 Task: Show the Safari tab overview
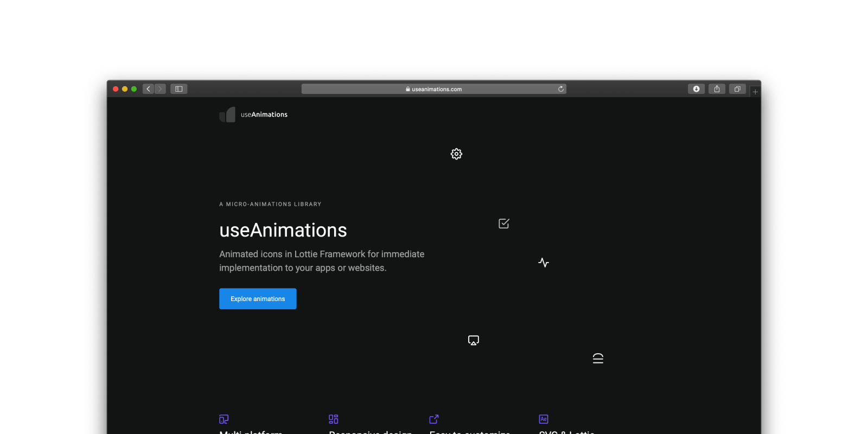point(737,89)
